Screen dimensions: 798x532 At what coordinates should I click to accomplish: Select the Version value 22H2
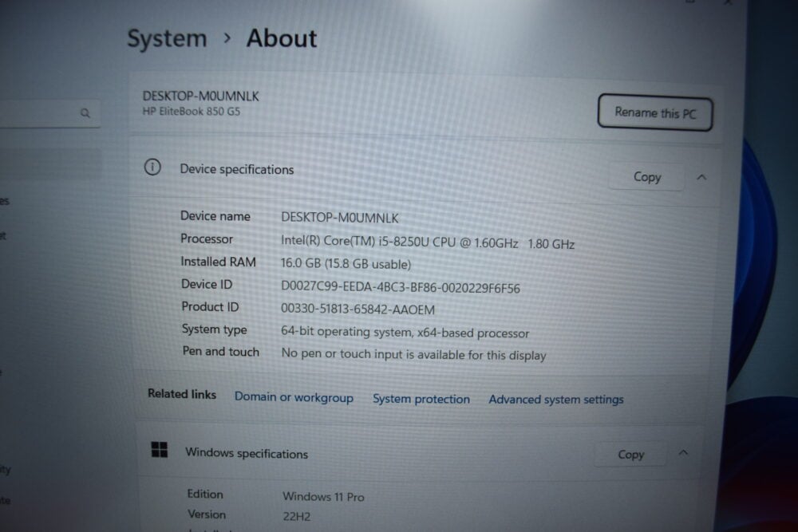click(x=297, y=516)
